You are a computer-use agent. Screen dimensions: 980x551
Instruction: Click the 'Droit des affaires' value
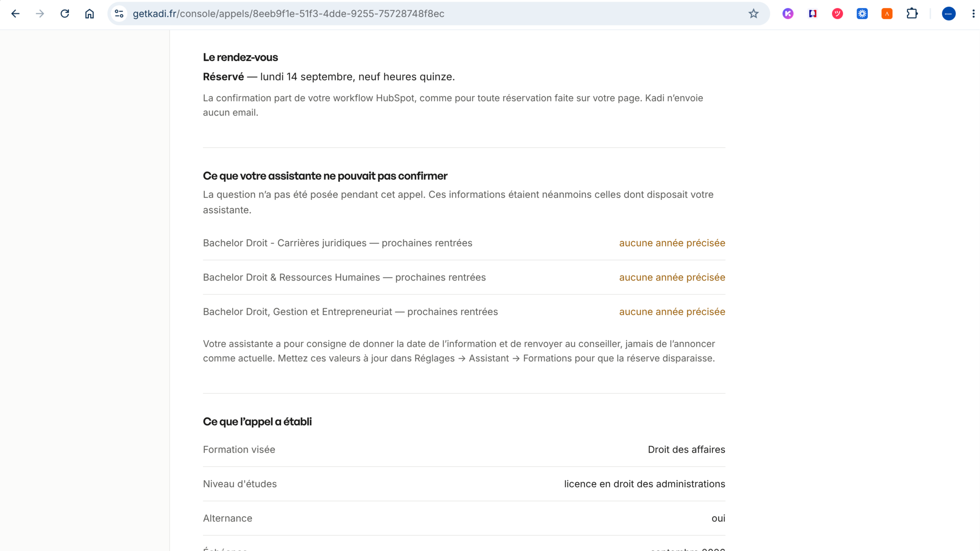(x=686, y=450)
